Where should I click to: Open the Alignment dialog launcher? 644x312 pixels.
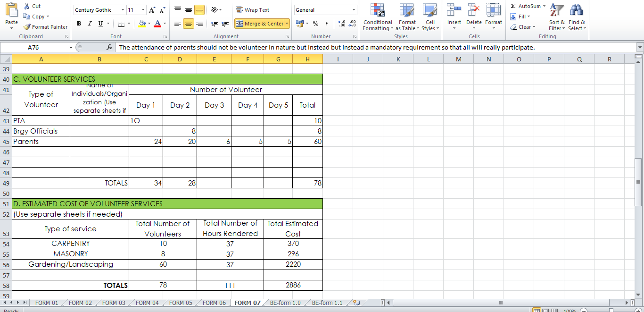pyautogui.click(x=287, y=36)
